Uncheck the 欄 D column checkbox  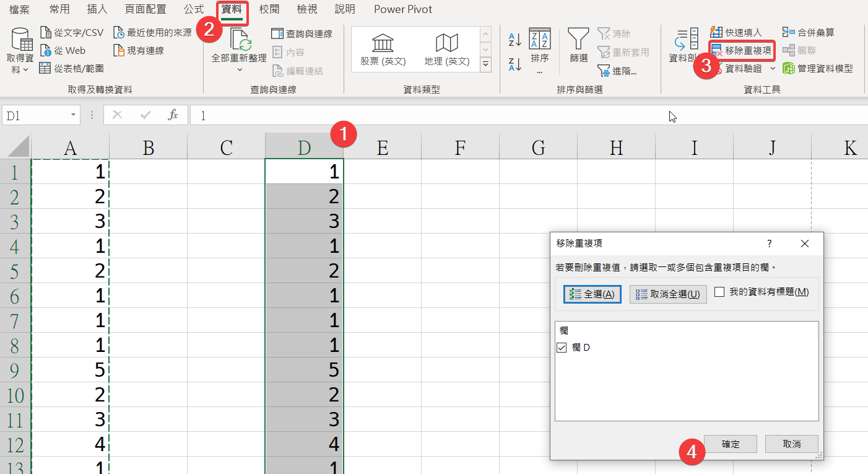562,348
